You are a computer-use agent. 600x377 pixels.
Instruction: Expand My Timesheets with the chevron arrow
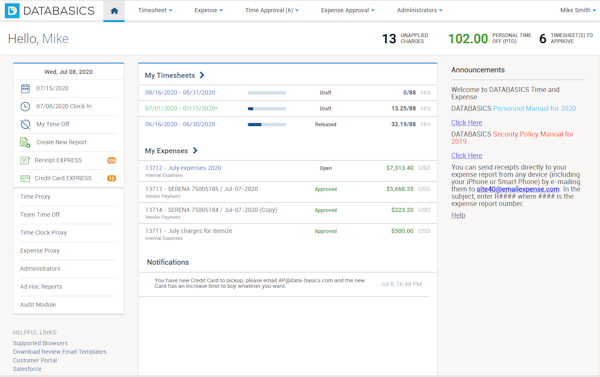pyautogui.click(x=202, y=75)
